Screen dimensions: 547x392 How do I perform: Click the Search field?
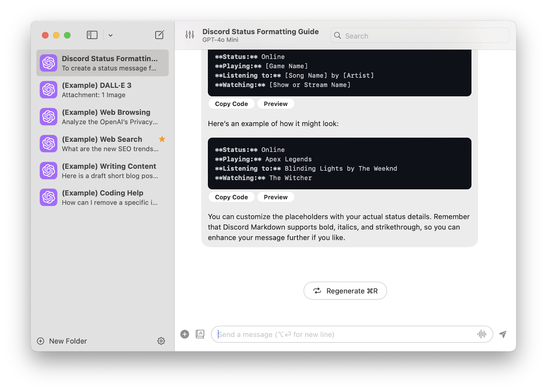(420, 36)
